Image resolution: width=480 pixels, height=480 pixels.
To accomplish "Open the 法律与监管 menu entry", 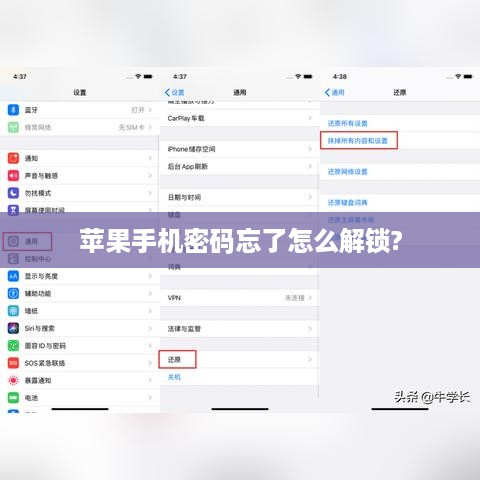I will [239, 329].
